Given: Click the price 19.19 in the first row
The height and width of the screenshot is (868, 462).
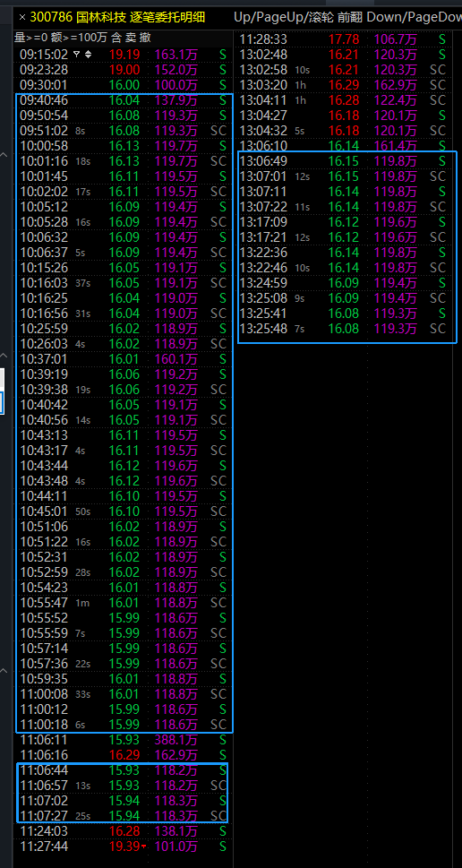Looking at the screenshot, I should 124,55.
